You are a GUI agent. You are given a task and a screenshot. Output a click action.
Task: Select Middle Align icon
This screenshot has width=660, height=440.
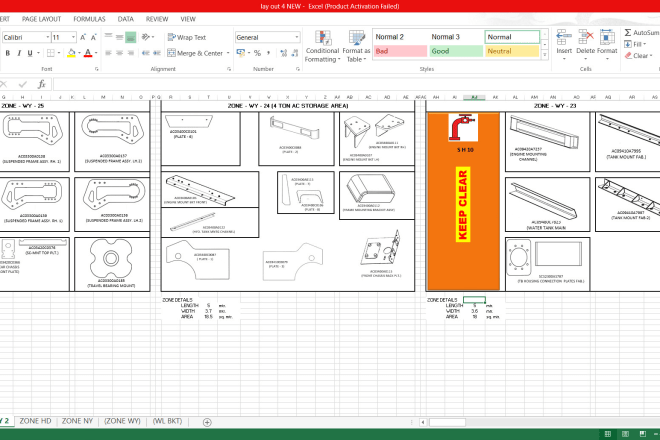(x=120, y=37)
